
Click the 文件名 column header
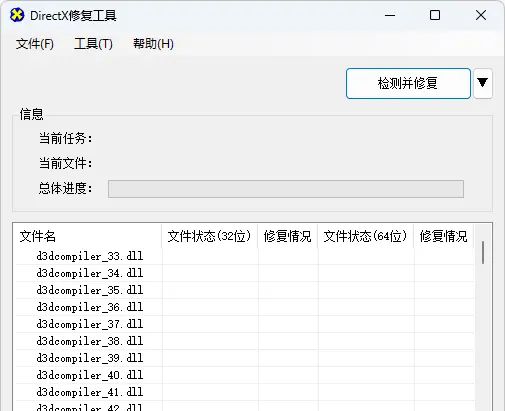coord(88,236)
